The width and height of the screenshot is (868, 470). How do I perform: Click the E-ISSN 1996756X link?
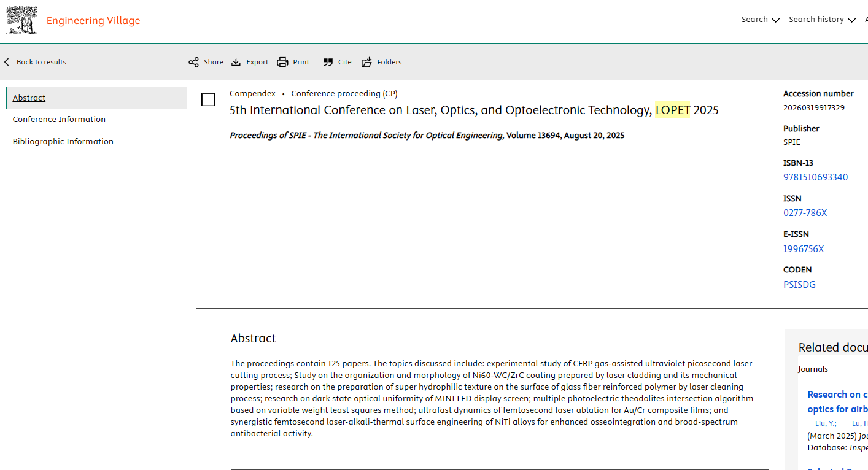pos(804,249)
